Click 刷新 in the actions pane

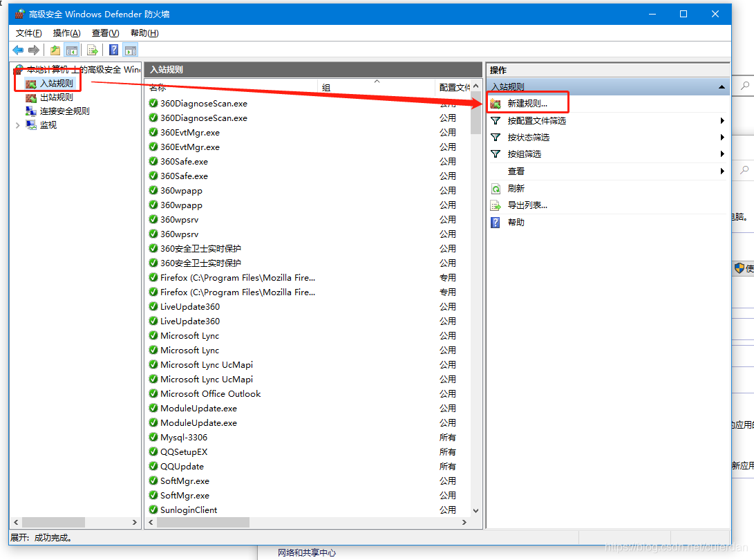516,189
